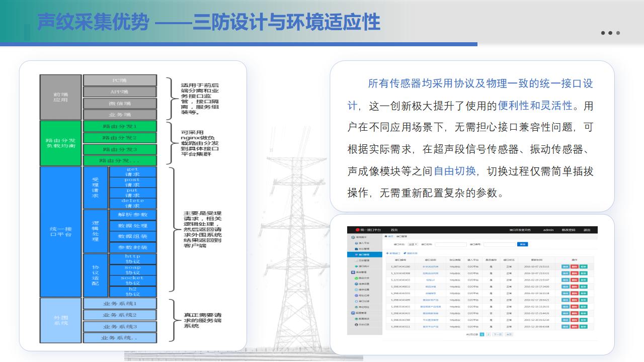Click the three-dot icon at slide top right
This screenshot has width=644, height=362.
tap(610, 33)
